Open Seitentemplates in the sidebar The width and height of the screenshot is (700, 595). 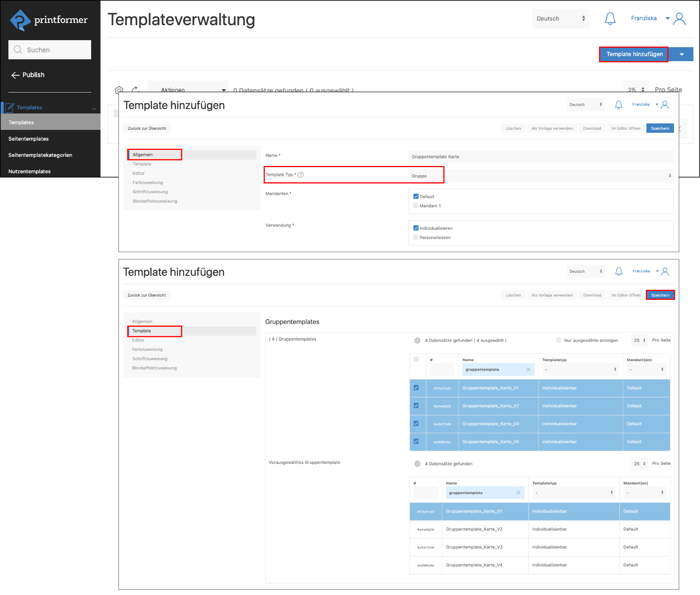(x=29, y=139)
